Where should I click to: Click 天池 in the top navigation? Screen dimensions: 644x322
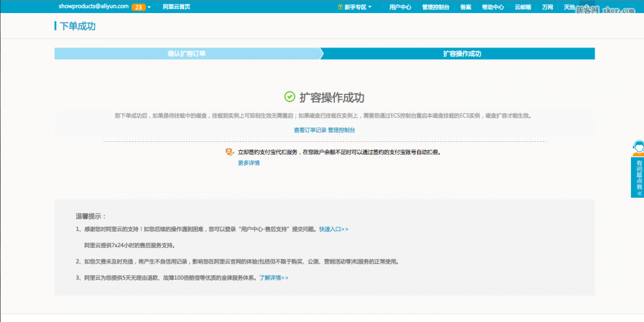(569, 7)
